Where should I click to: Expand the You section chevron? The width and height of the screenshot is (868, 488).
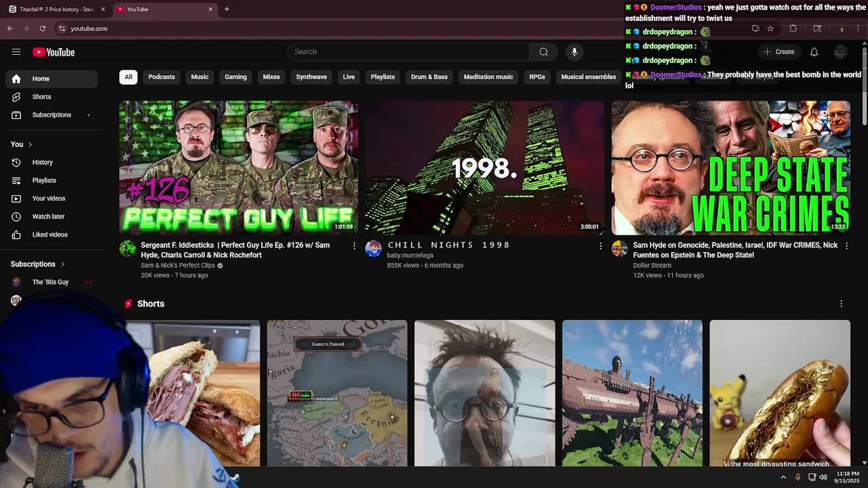[30, 144]
